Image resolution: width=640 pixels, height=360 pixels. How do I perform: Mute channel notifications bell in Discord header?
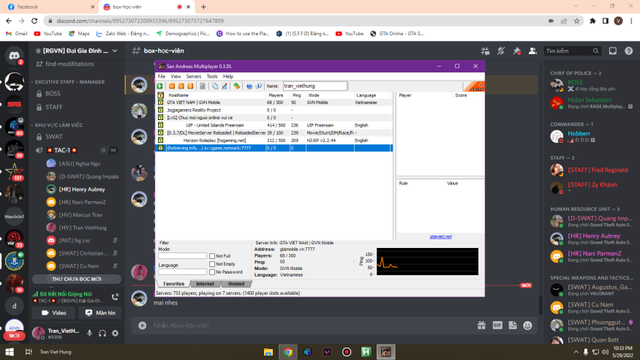coord(501,51)
